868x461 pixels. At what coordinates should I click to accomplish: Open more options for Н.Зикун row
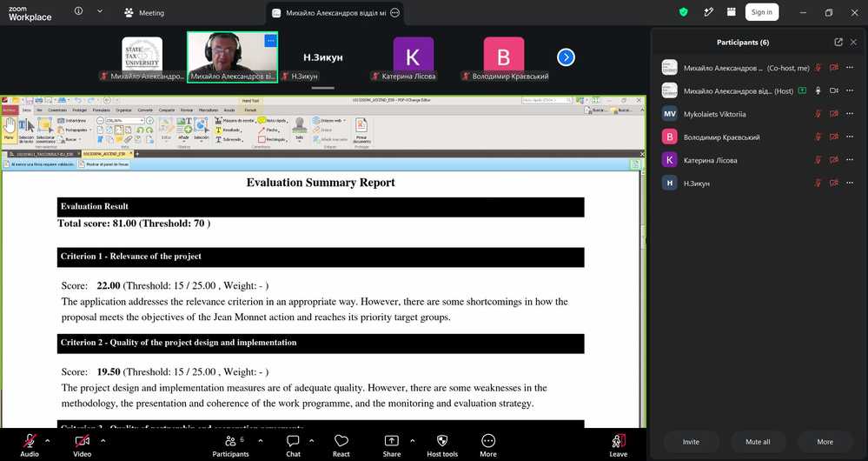[x=850, y=183]
